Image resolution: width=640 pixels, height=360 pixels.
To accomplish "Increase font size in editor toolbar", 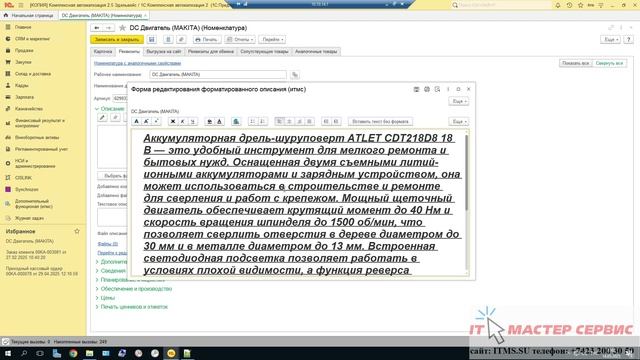I will pos(146,122).
